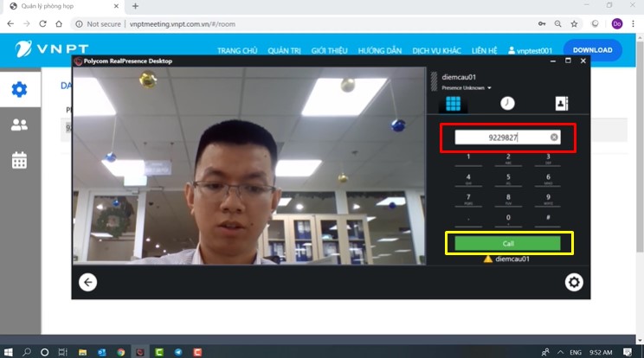Open QUẢN TRỊ menu item
This screenshot has height=358, width=644.
(x=284, y=51)
